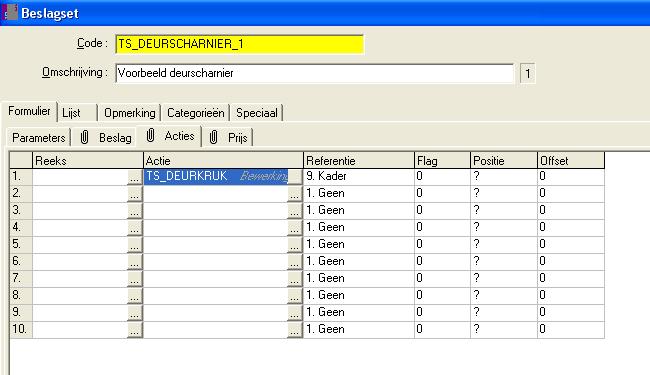650x375 pixels.
Task: Open Actie browse button in row 9
Action: click(x=295, y=313)
